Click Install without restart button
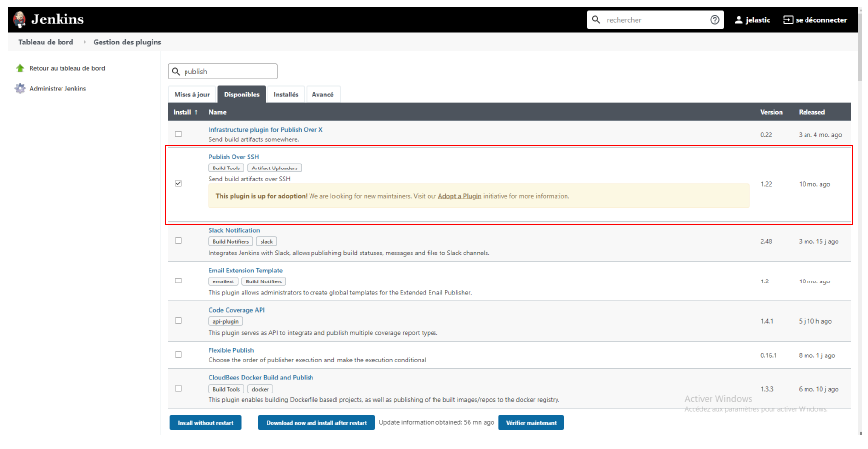 pyautogui.click(x=205, y=423)
